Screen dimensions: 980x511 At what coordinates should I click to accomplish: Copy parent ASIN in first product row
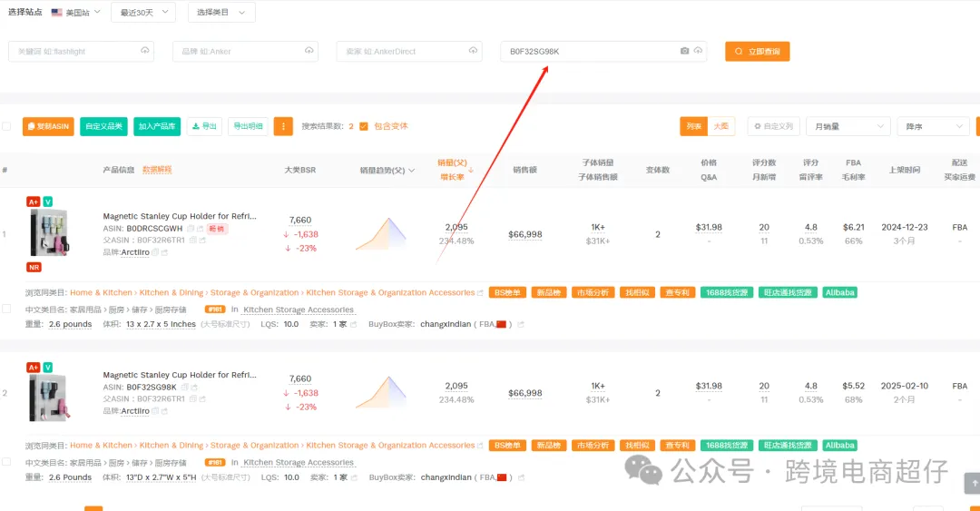tap(193, 241)
